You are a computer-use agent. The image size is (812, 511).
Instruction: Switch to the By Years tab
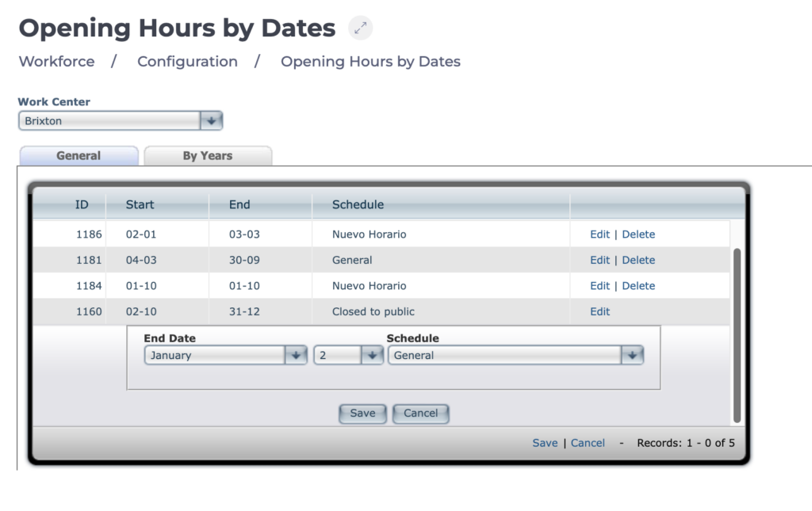(x=208, y=156)
